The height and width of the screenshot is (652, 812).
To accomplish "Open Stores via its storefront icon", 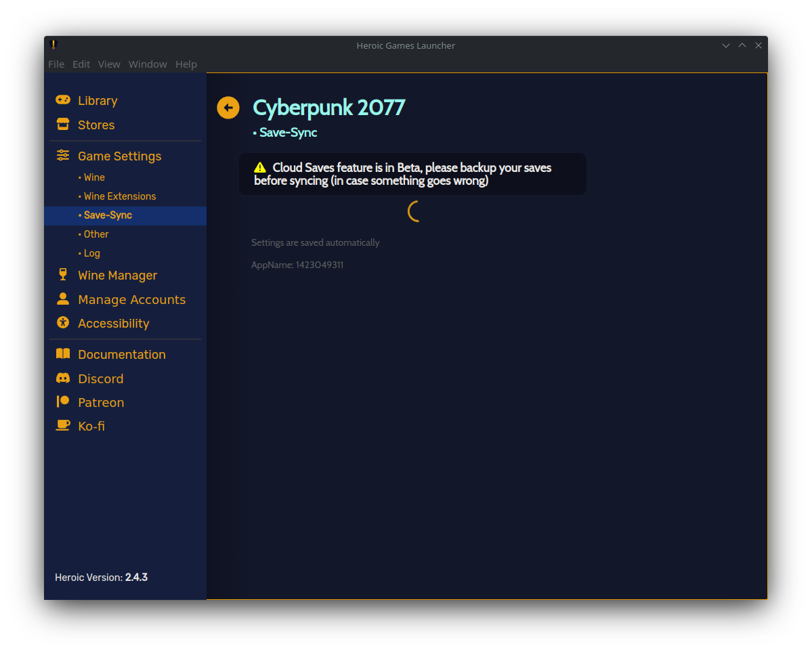I will coord(62,124).
